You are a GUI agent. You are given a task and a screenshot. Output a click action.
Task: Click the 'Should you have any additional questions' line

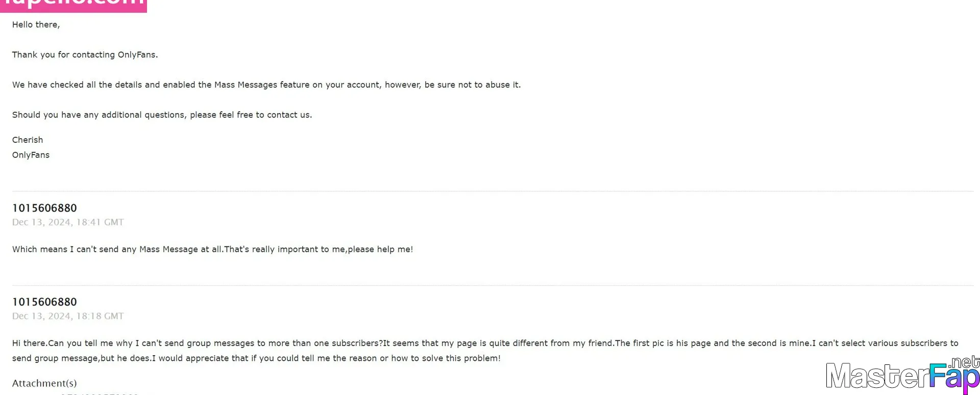click(x=162, y=115)
